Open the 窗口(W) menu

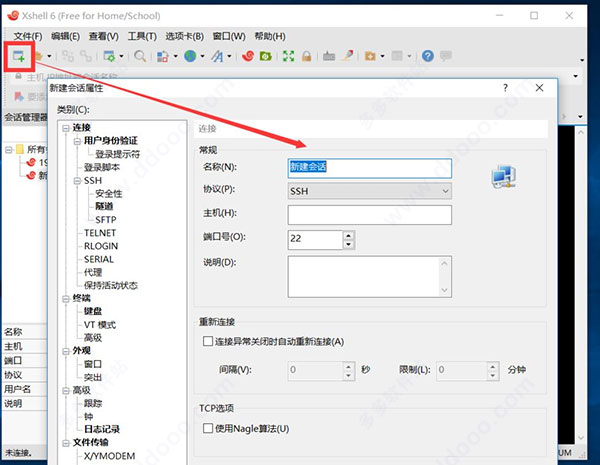pyautogui.click(x=229, y=36)
